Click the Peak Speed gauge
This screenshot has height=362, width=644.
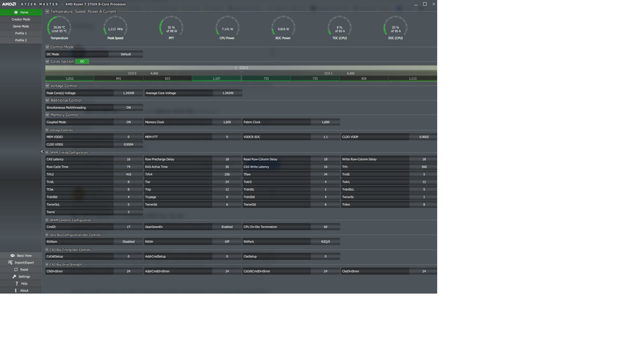click(x=115, y=28)
